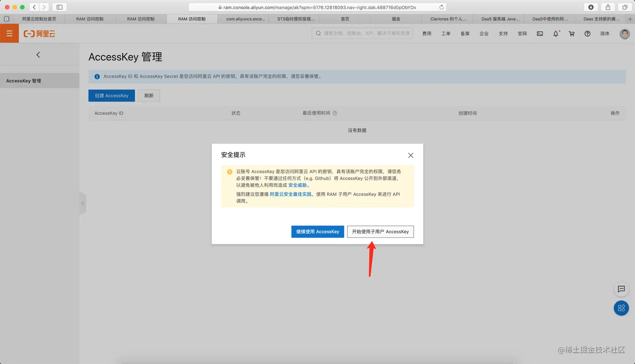The image size is (635, 364).
Task: Click the pinned D tab
Action: [x=6, y=19]
